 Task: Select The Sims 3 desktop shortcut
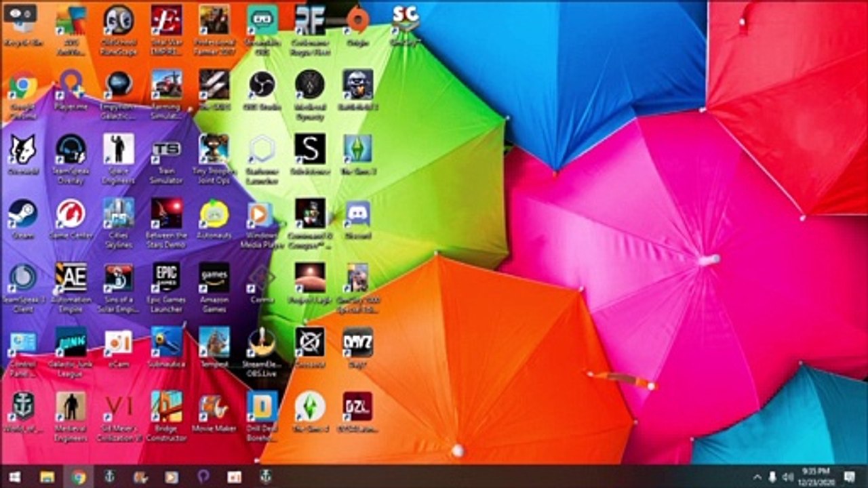[x=357, y=156]
